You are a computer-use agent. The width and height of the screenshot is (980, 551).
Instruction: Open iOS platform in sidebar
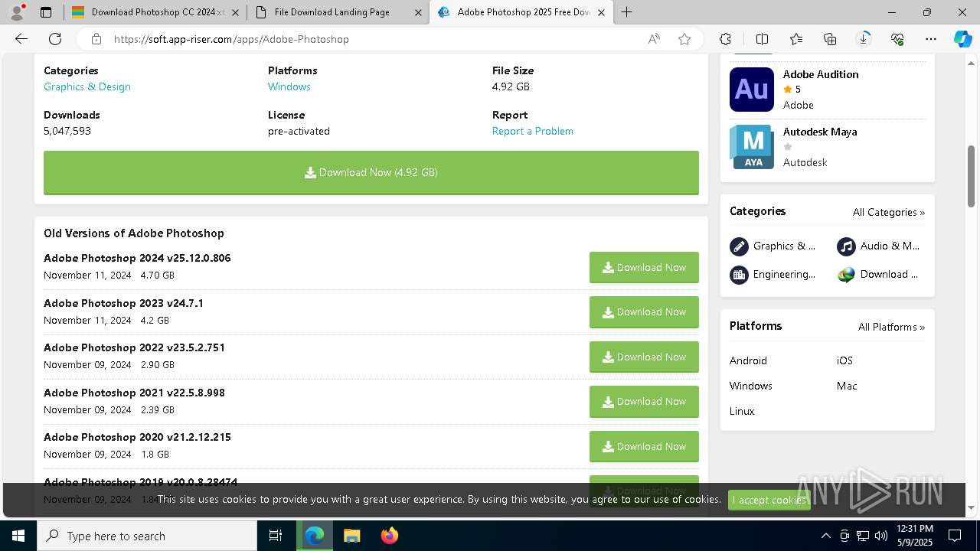click(x=844, y=360)
